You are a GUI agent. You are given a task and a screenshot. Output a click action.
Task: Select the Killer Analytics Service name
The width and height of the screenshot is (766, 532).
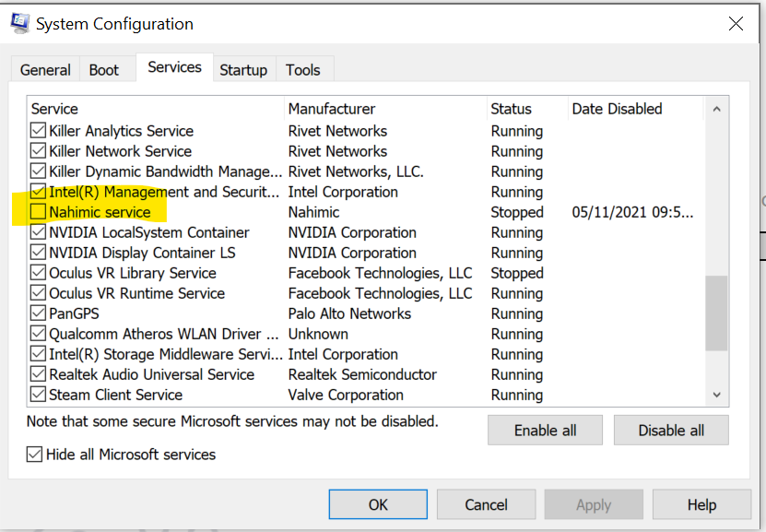click(121, 131)
